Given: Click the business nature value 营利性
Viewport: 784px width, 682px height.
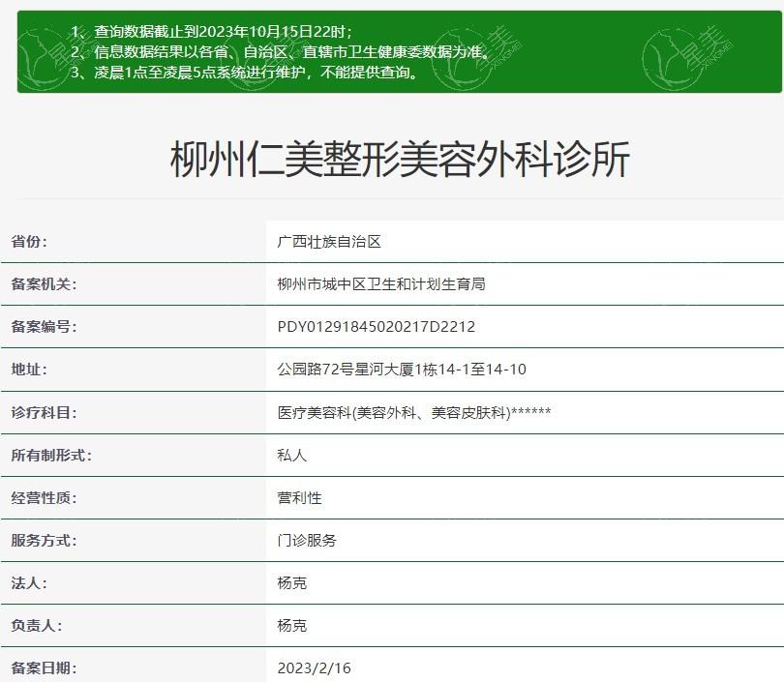Looking at the screenshot, I should 299,497.
